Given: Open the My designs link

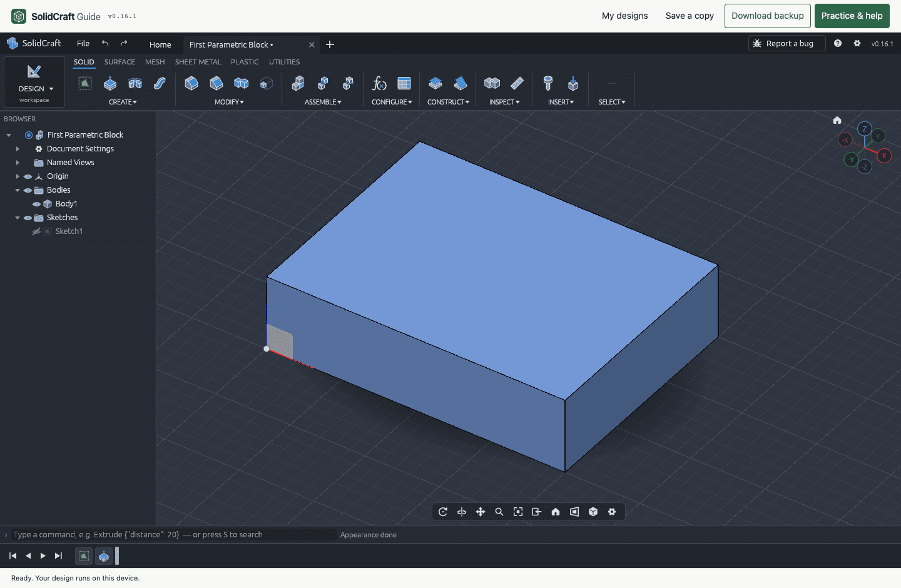Looking at the screenshot, I should [x=625, y=16].
